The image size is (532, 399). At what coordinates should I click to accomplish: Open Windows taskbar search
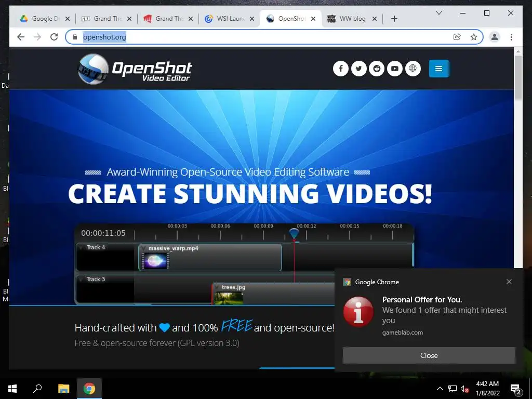[37, 389]
